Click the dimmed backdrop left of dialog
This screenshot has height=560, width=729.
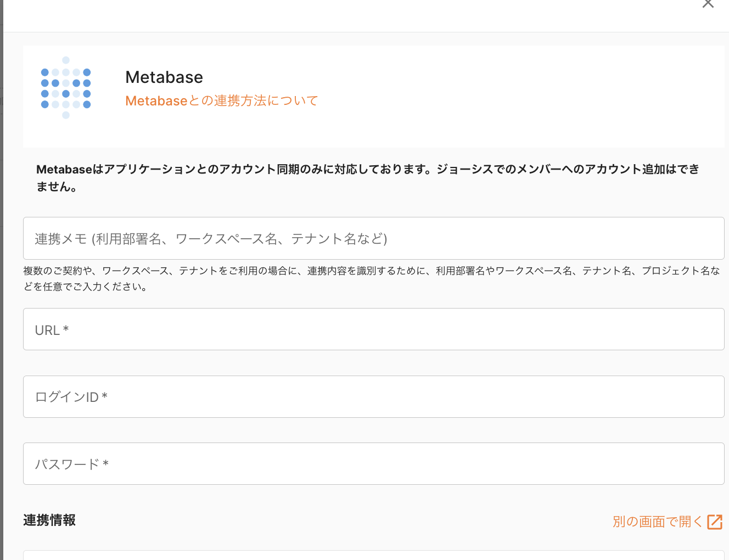[1, 275]
